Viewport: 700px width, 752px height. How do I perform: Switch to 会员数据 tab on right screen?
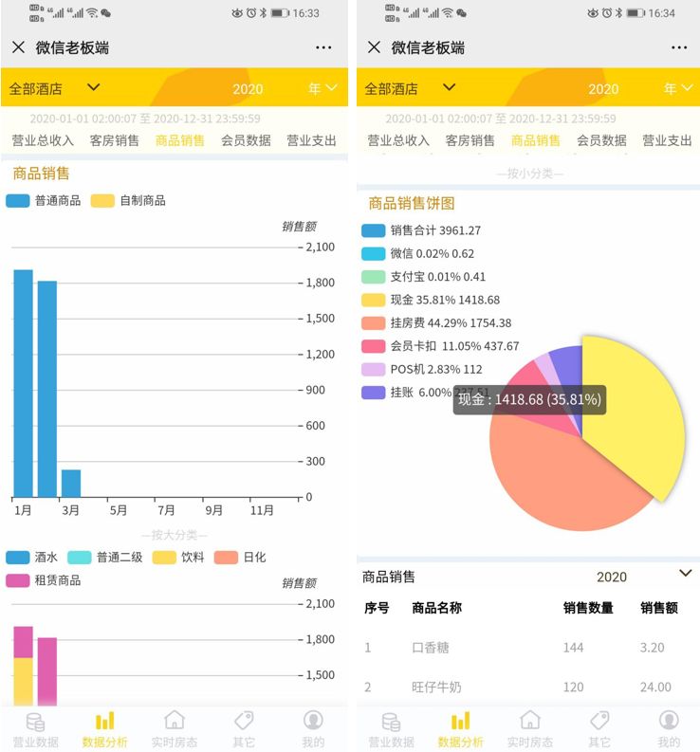601,140
